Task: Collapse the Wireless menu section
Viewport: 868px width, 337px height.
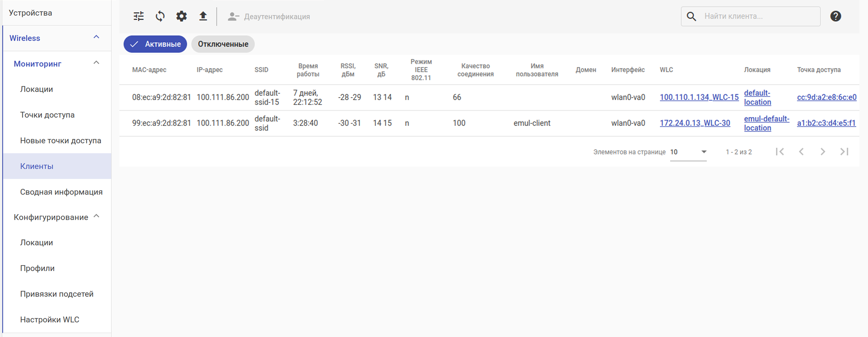Action: 96,37
